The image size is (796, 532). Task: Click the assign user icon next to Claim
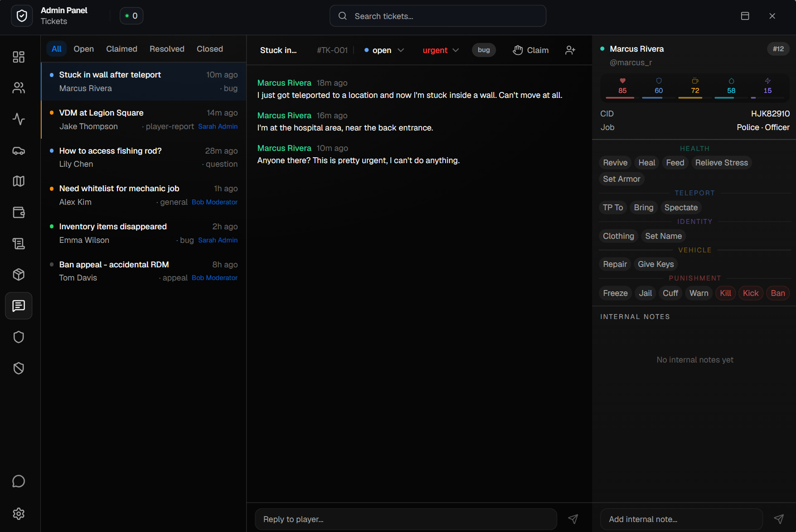point(570,50)
